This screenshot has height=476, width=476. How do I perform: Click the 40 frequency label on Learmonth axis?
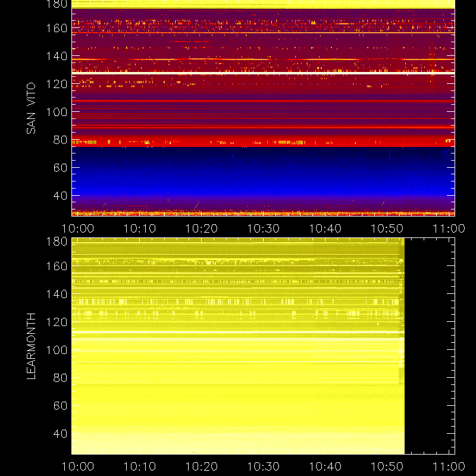click(x=60, y=434)
